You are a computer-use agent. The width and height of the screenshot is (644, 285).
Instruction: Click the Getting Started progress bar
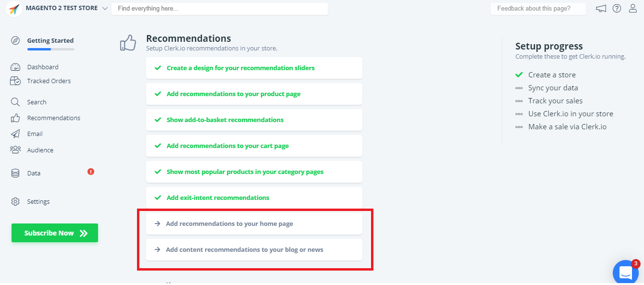click(51, 49)
